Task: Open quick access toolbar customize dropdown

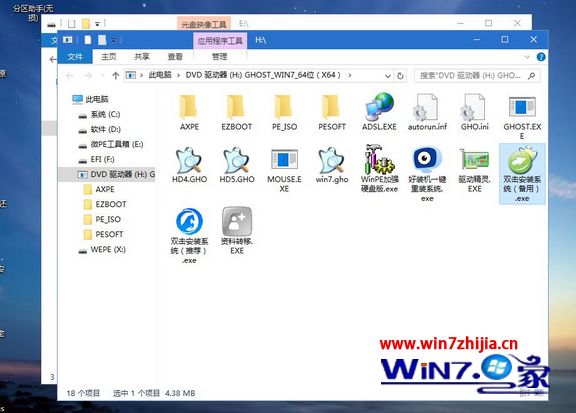Action: click(114, 40)
